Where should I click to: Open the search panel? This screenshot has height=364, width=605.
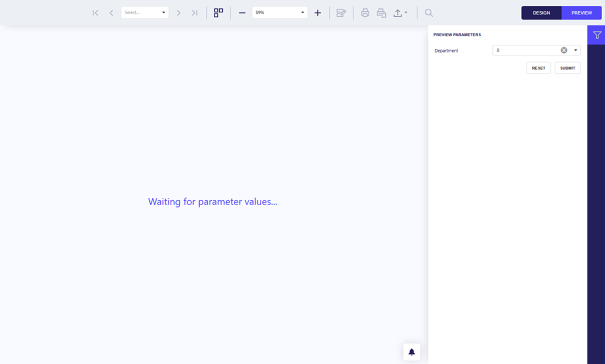pos(428,13)
